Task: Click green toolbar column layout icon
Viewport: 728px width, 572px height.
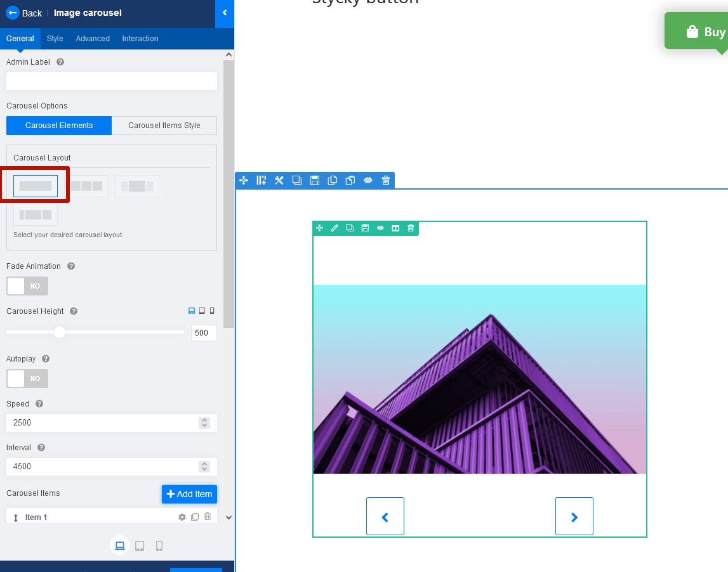Action: coord(395,228)
